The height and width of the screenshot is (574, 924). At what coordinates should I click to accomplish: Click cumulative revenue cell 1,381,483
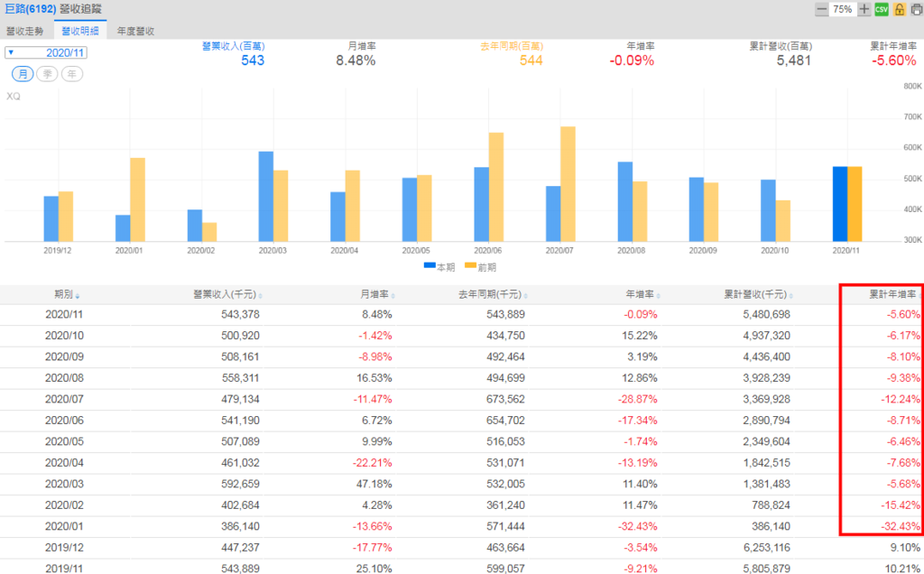[766, 485]
